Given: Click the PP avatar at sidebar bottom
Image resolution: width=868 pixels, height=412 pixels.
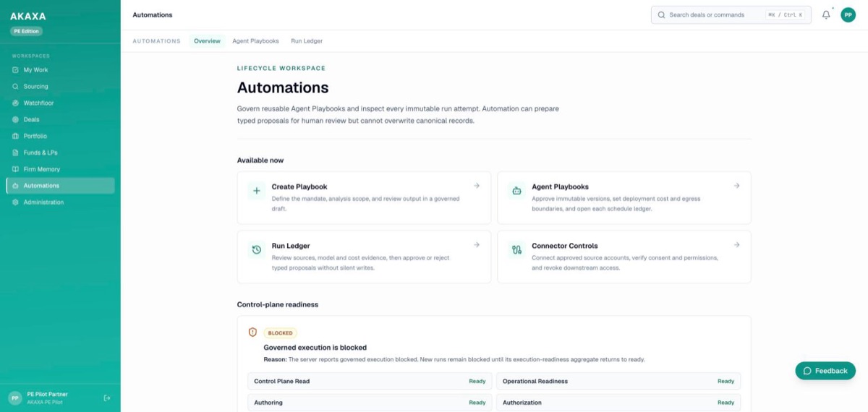Looking at the screenshot, I should (14, 398).
